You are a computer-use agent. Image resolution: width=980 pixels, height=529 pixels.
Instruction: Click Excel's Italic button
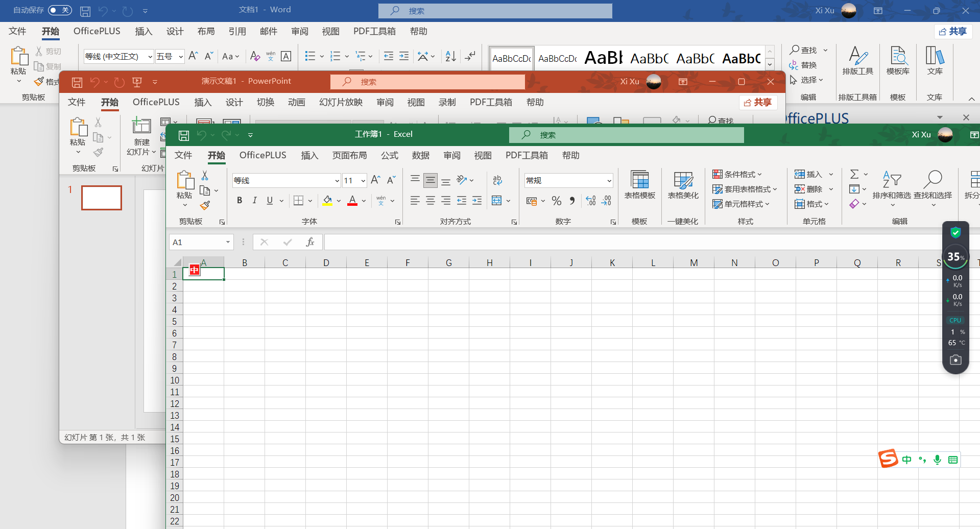(x=254, y=201)
